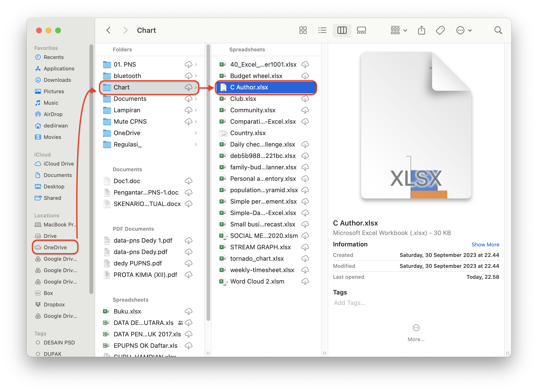Switch to icon grid view

pos(303,30)
